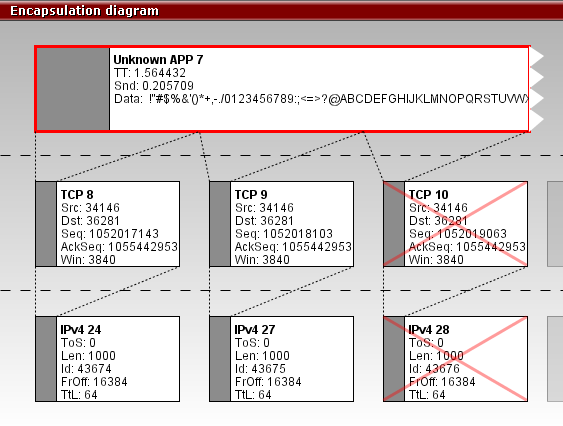Click the Encapsulation diagram title bar
The height and width of the screenshot is (426, 563).
(x=282, y=10)
